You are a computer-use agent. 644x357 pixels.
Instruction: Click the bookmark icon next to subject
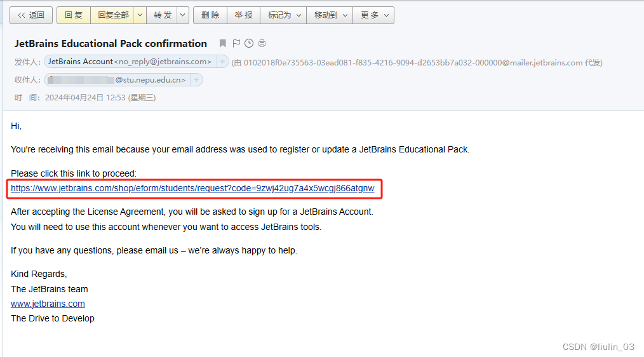(x=223, y=43)
